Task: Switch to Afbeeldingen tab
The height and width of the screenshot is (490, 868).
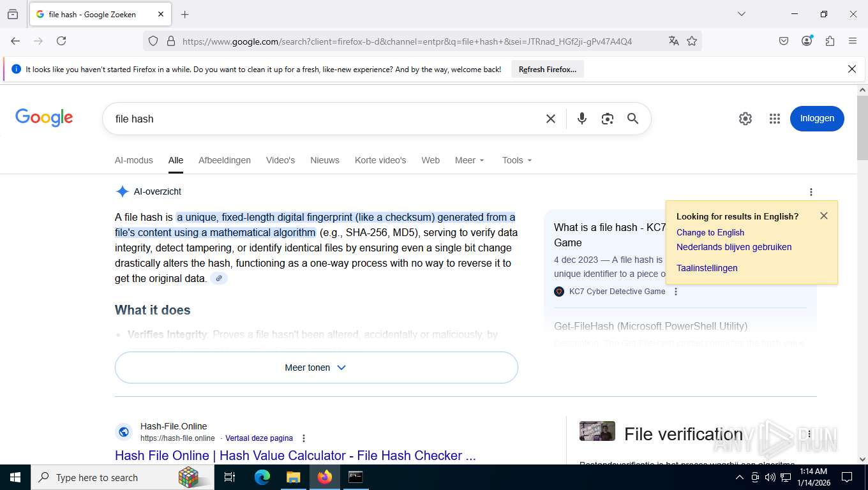Action: point(225,160)
